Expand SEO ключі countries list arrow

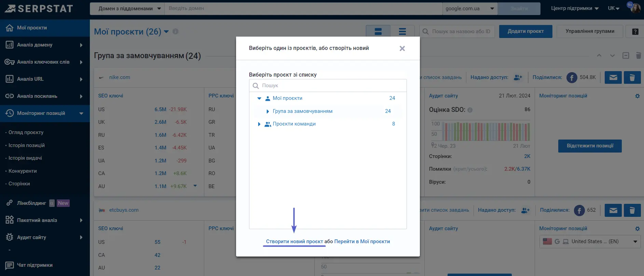(x=195, y=186)
